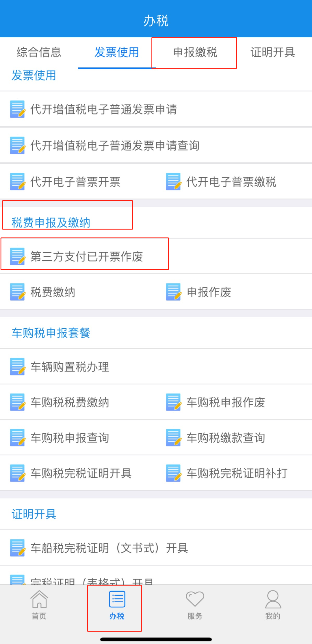Switch to the 申报缴税 tab
Image resolution: width=312 pixels, height=644 pixels.
[x=195, y=52]
